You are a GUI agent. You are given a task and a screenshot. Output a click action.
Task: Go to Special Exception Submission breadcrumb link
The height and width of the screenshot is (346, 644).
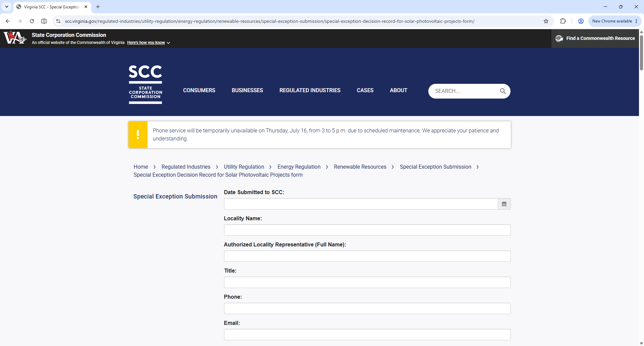tap(435, 167)
